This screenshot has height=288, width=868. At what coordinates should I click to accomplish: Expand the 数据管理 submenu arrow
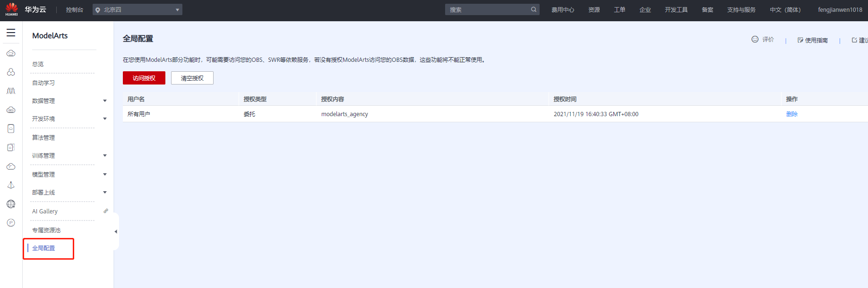coord(105,101)
